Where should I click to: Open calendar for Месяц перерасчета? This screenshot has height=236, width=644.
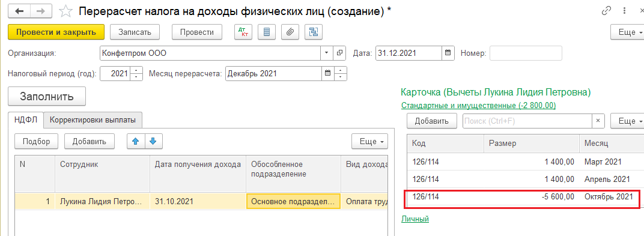[x=328, y=74]
